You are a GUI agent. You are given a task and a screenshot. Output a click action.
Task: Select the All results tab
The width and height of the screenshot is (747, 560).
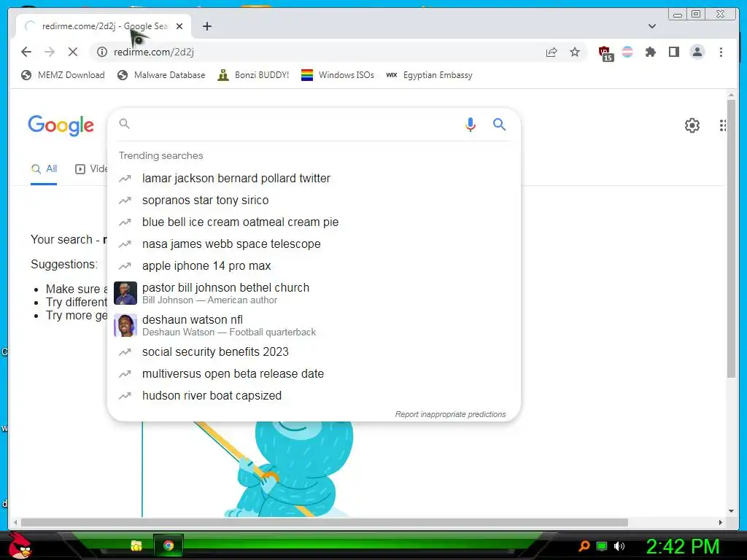click(44, 168)
